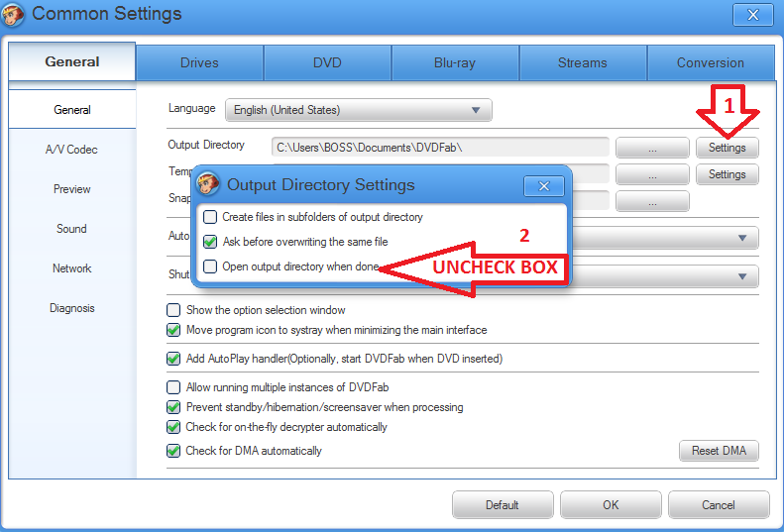Uncheck Add AutoPlay handler option
The image size is (784, 532).
[x=173, y=359]
